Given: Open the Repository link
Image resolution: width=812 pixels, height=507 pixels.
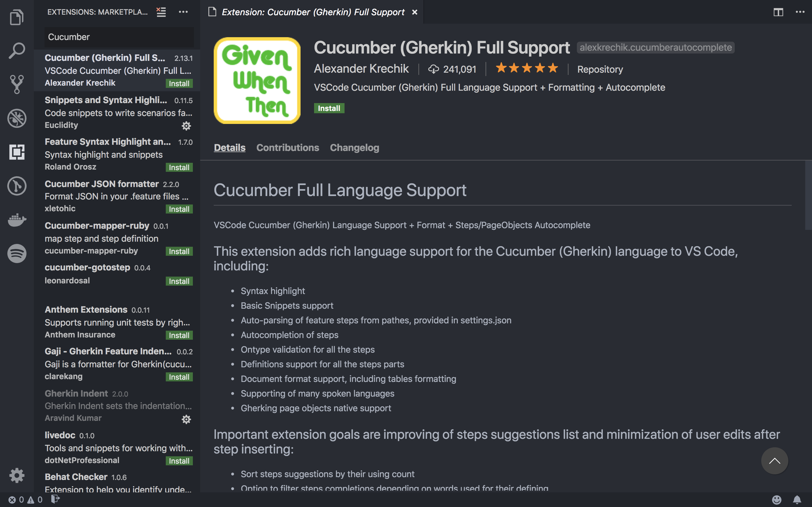Looking at the screenshot, I should tap(599, 68).
